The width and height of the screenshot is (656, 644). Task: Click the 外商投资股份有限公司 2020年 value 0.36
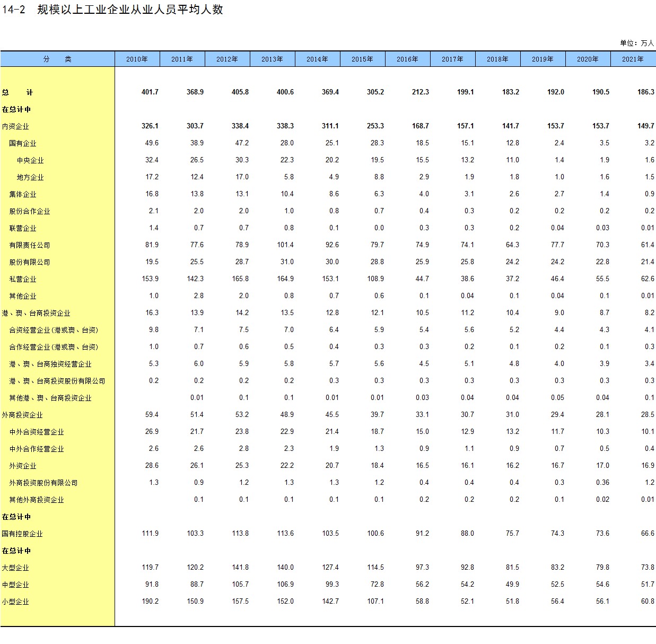[x=602, y=482]
